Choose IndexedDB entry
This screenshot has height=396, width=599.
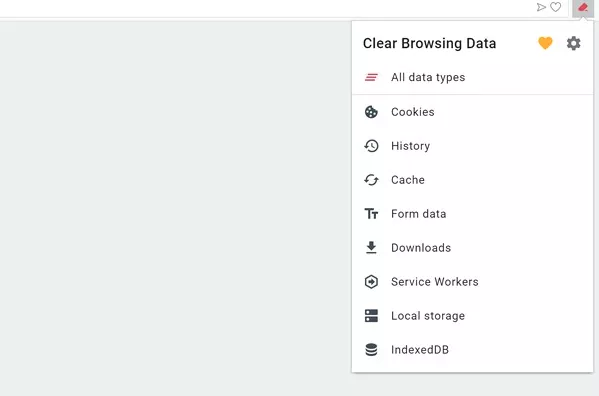coord(473,350)
